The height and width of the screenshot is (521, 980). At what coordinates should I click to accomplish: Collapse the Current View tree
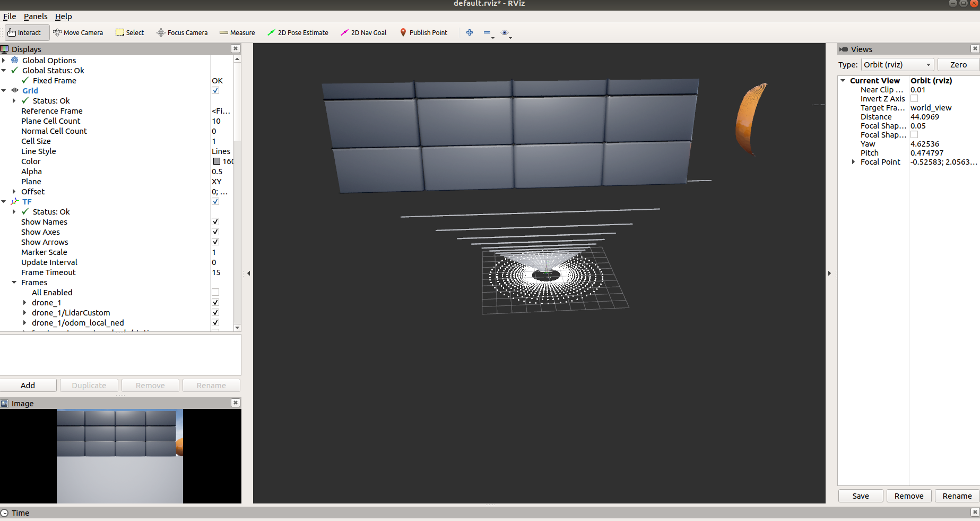(843, 80)
